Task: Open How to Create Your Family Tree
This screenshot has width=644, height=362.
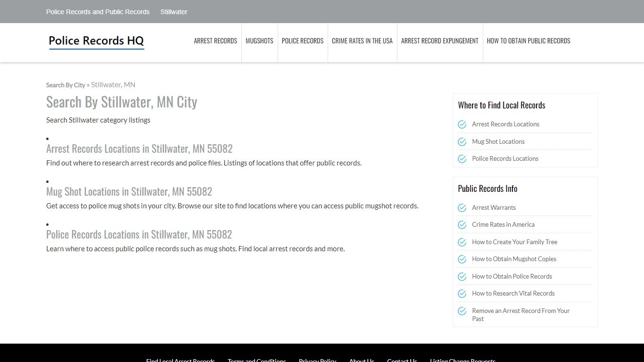Action: (x=514, y=242)
